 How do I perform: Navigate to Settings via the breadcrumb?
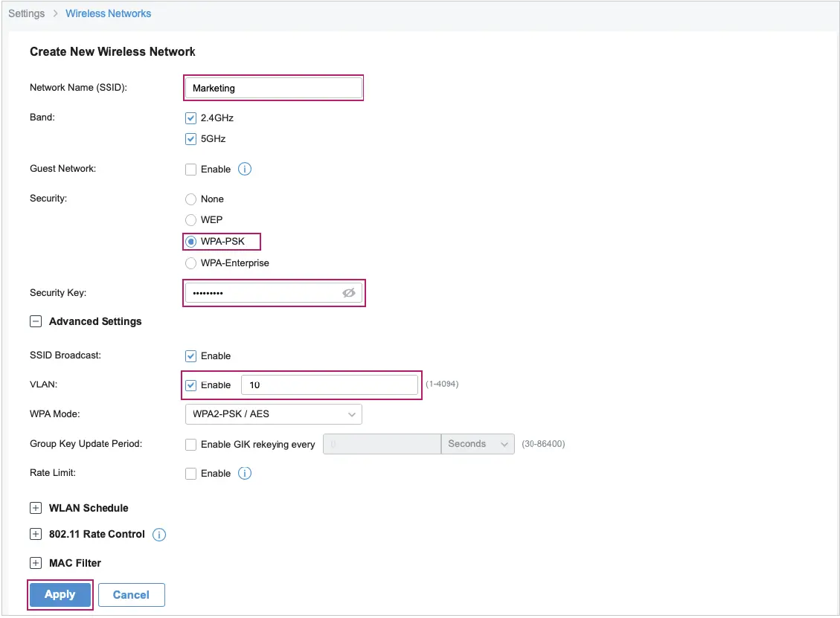tap(27, 13)
